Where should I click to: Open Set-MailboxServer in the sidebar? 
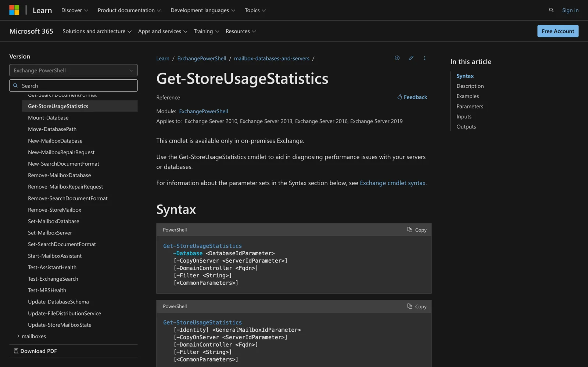click(x=50, y=233)
